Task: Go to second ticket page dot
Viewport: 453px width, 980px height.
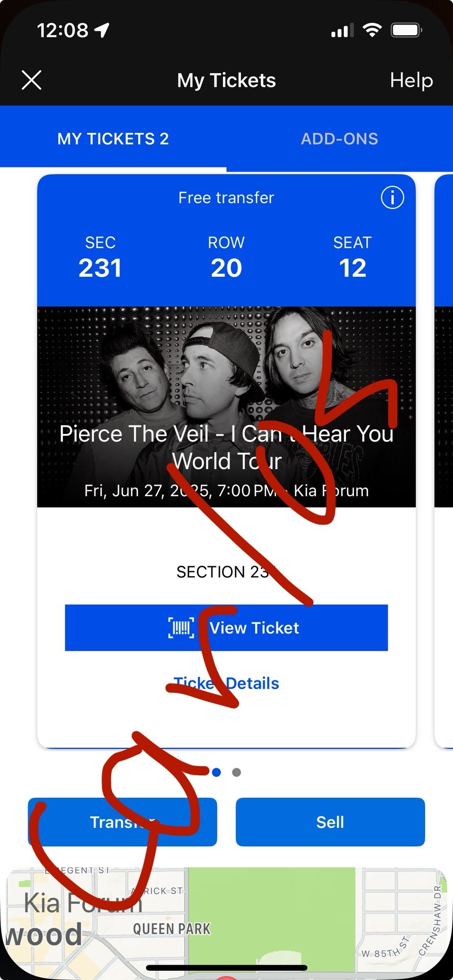Action: tap(236, 772)
